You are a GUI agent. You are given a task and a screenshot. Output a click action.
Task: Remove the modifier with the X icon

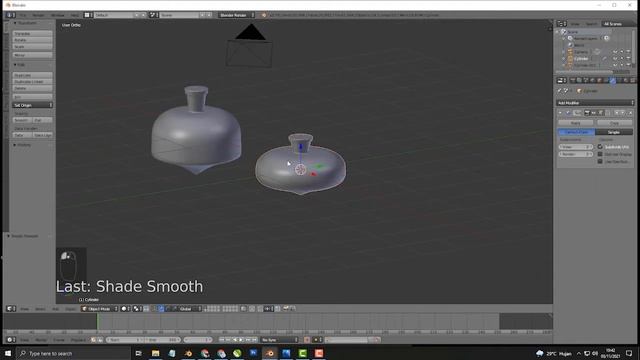click(x=630, y=113)
